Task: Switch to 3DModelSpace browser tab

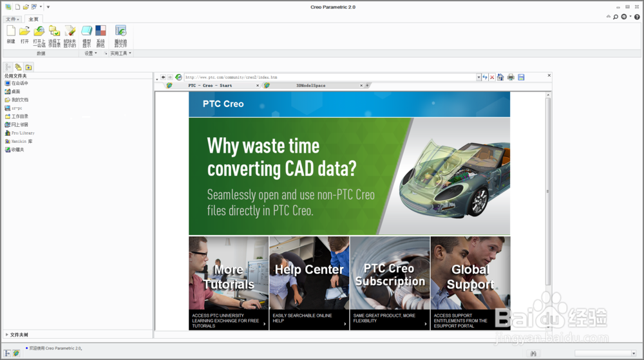Action: pos(311,86)
